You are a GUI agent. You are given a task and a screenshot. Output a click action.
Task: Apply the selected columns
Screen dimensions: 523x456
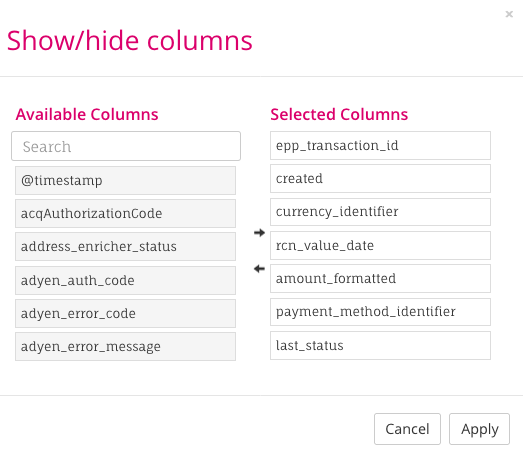[x=479, y=429]
